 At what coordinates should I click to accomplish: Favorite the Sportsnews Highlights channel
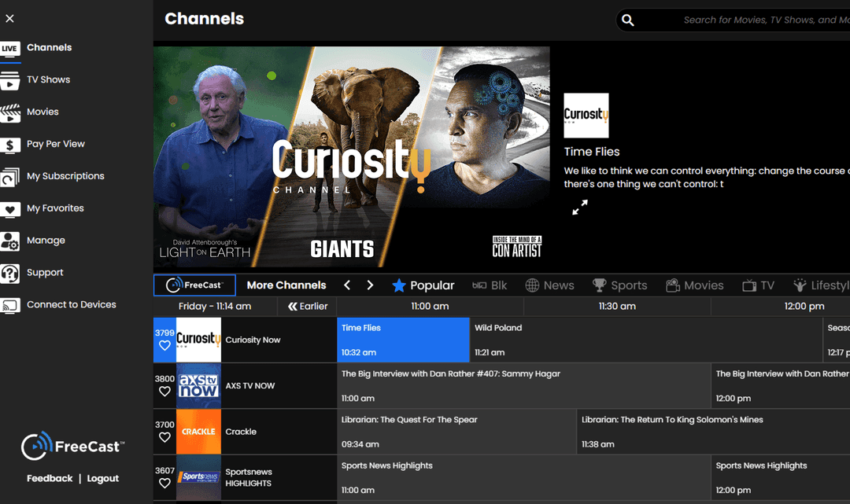(164, 484)
